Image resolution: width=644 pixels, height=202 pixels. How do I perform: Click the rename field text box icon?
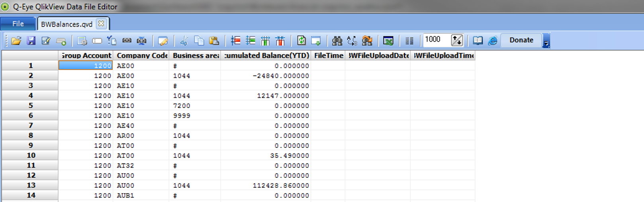[97, 40]
